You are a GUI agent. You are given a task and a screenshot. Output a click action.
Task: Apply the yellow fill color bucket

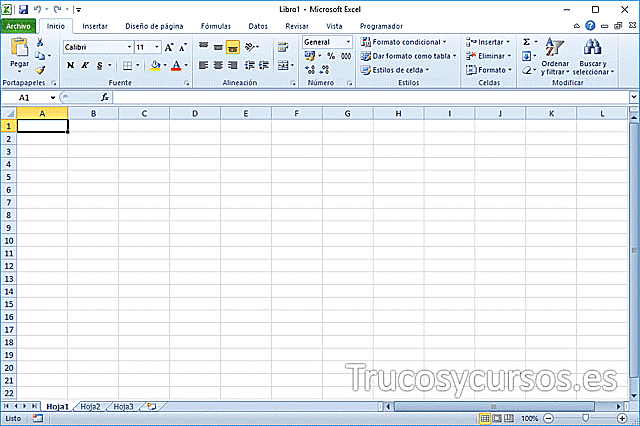tap(155, 65)
